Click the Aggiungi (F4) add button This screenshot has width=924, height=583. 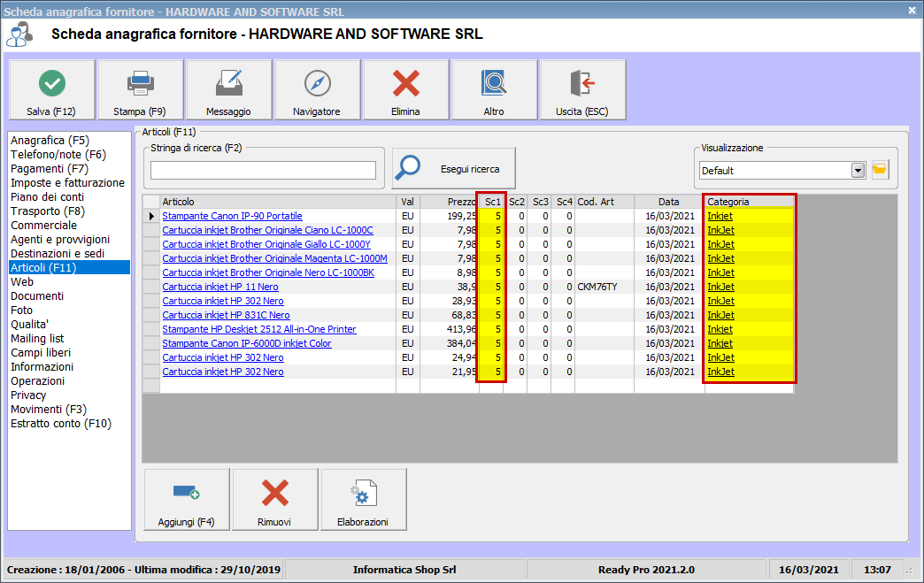pos(186,500)
